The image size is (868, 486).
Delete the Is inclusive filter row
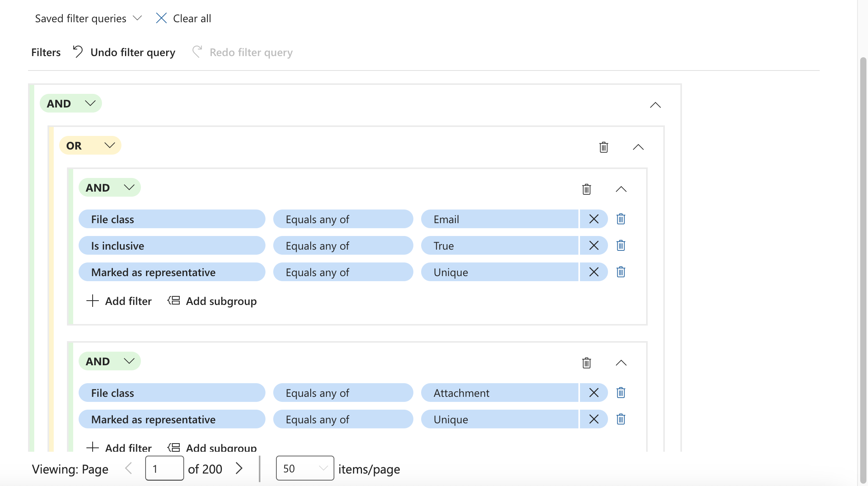(621, 246)
